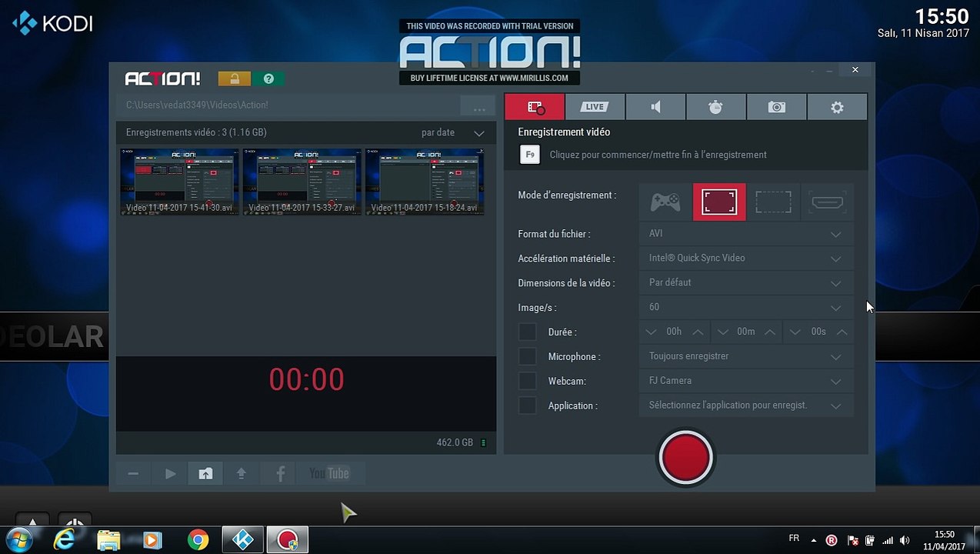Open the benchmark stopwatch tab
980x554 pixels.
pyautogui.click(x=715, y=107)
